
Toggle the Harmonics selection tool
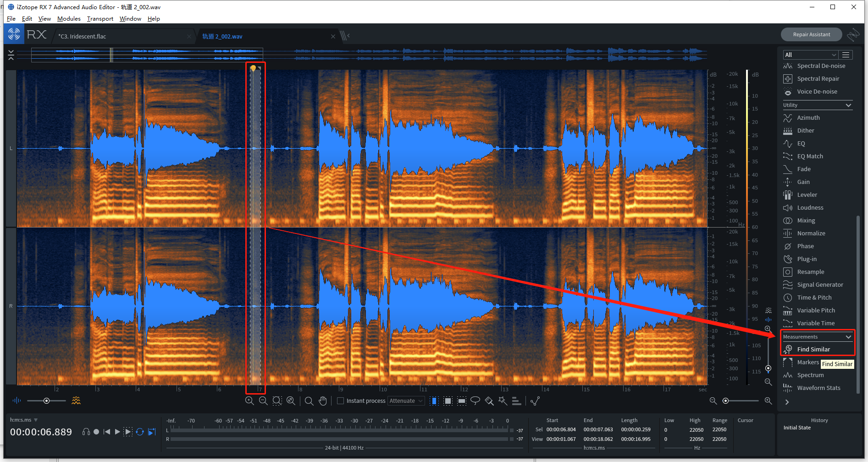coord(517,401)
